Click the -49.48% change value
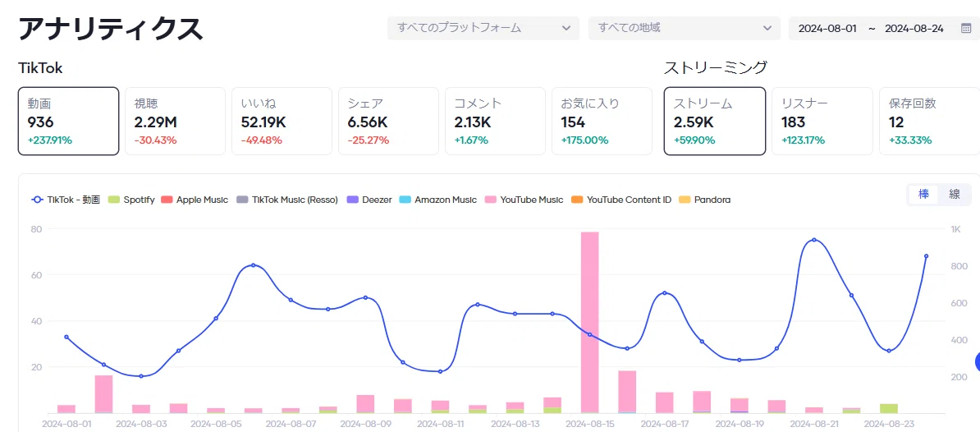The height and width of the screenshot is (432, 980). point(261,140)
